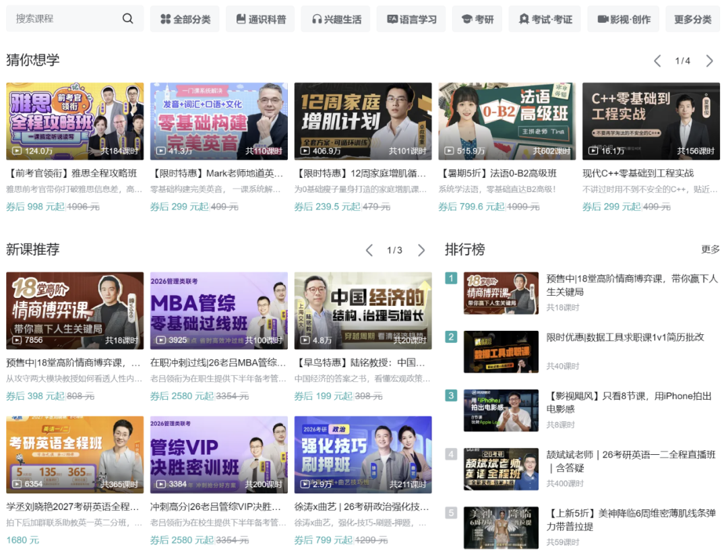Go to previous page of 猜你想学

click(x=657, y=61)
